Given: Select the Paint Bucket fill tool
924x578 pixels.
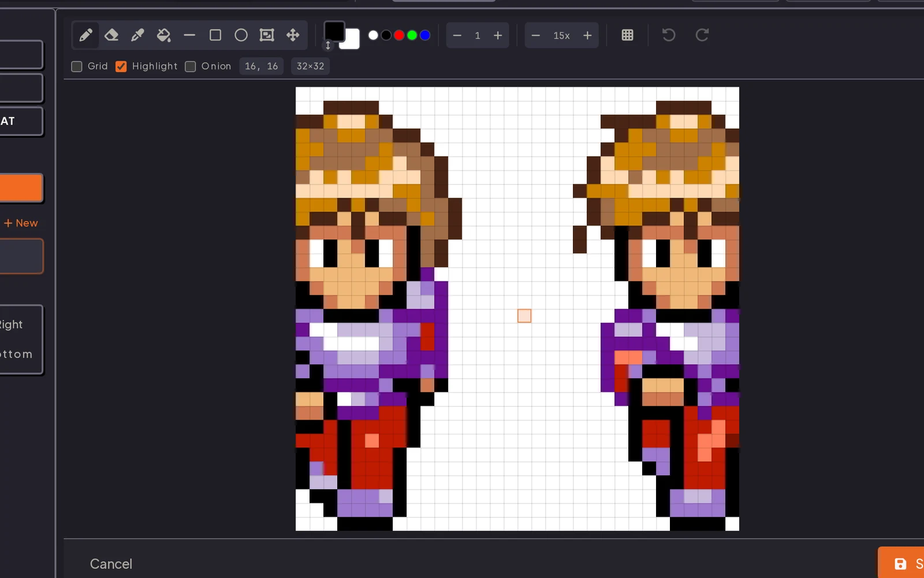Looking at the screenshot, I should [163, 35].
